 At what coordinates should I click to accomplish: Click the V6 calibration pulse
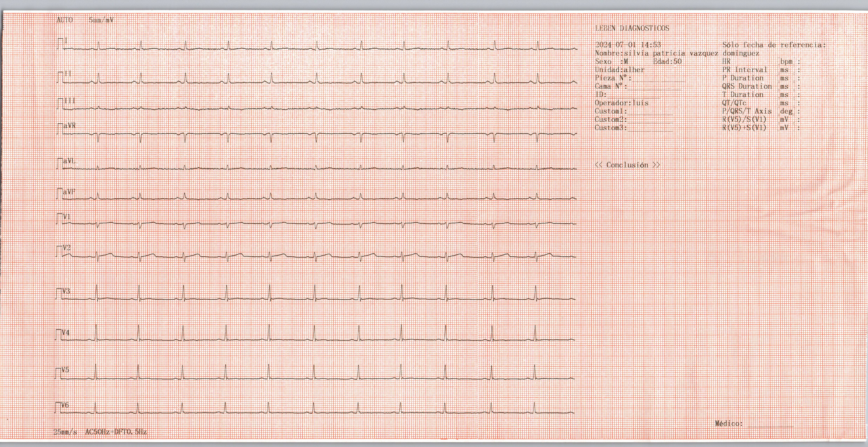tap(57, 408)
